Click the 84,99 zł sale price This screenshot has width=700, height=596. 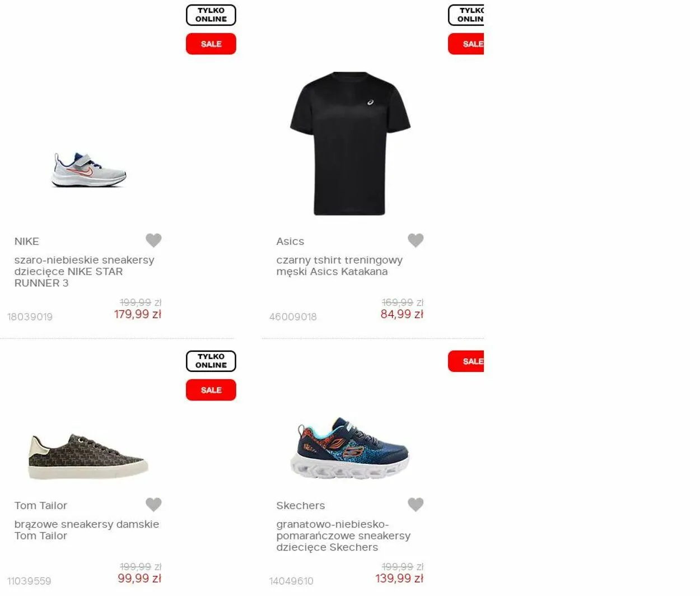pos(402,314)
